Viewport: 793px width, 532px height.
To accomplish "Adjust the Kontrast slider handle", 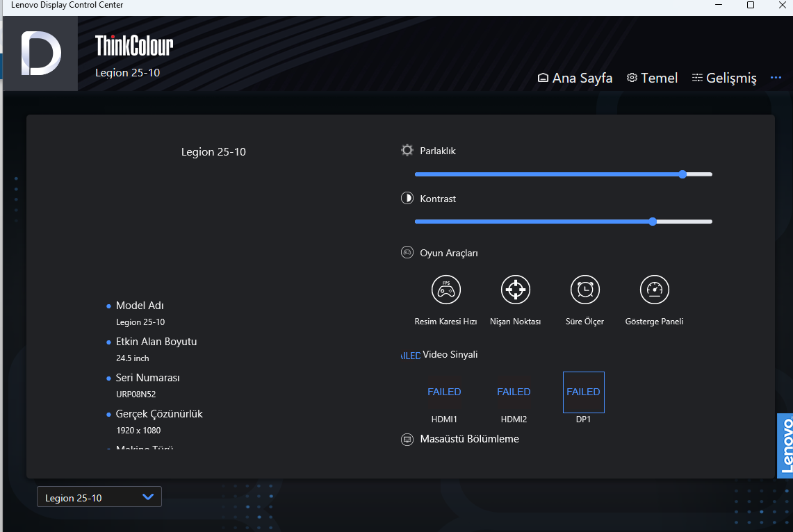I will point(653,222).
